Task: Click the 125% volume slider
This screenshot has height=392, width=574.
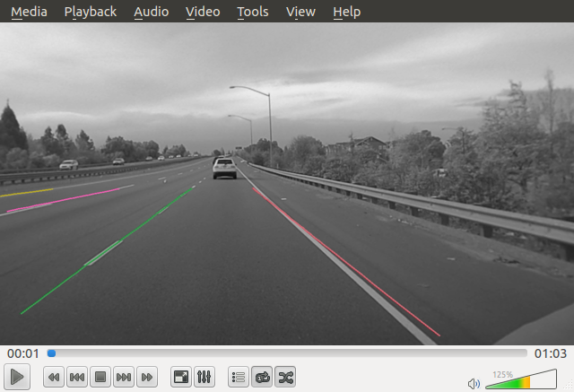Action: coord(521,379)
